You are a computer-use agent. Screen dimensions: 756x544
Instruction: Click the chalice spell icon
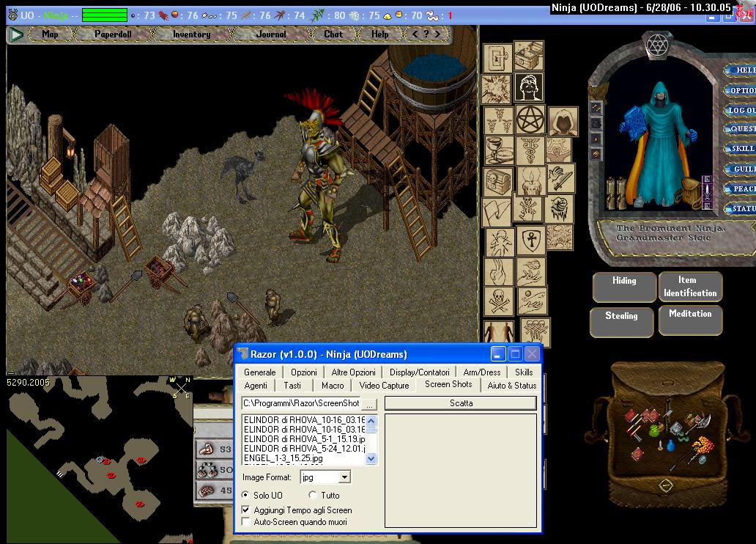tap(497, 150)
